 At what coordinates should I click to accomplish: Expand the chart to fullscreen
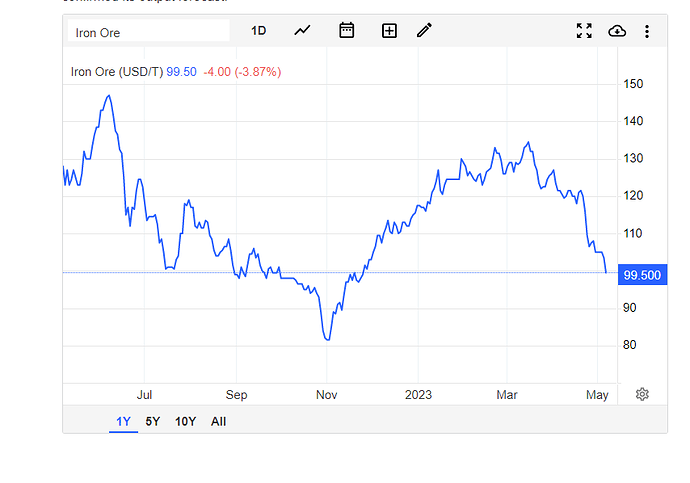[584, 31]
